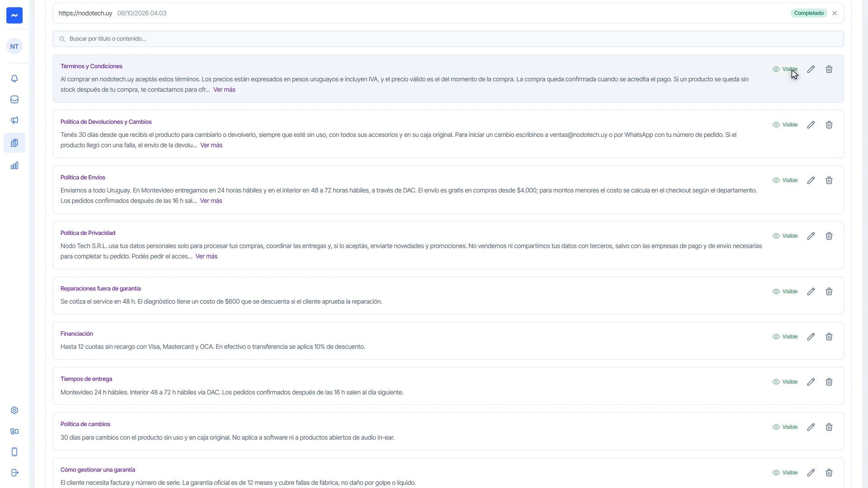Edit the Términos y Condiciones entry
868x488 pixels.
click(811, 69)
